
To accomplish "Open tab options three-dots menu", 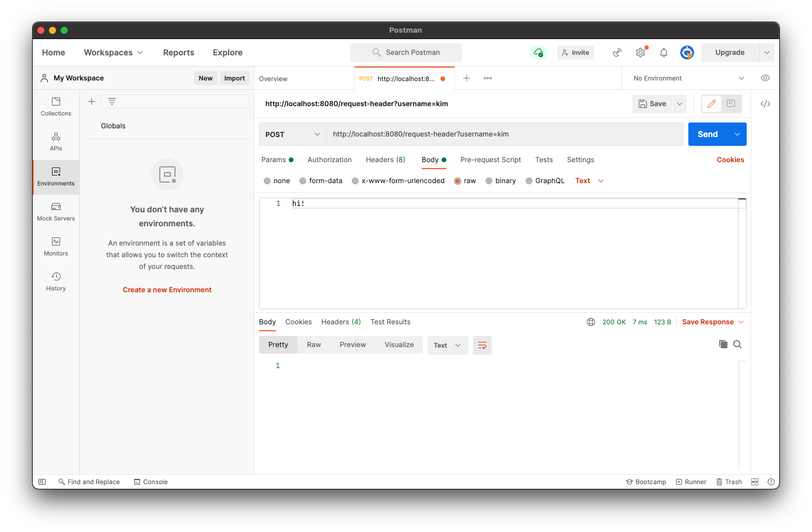I will pyautogui.click(x=488, y=78).
